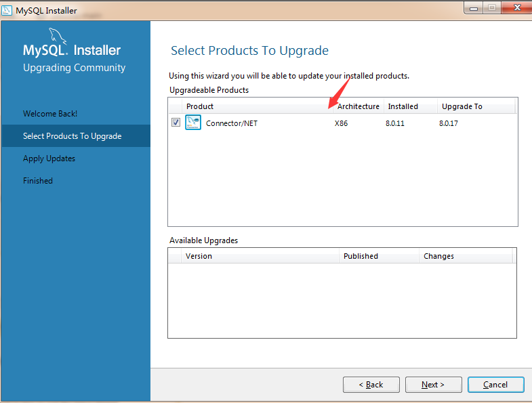Click the Connector/NET product icon
This screenshot has width=532, height=403.
tap(193, 123)
